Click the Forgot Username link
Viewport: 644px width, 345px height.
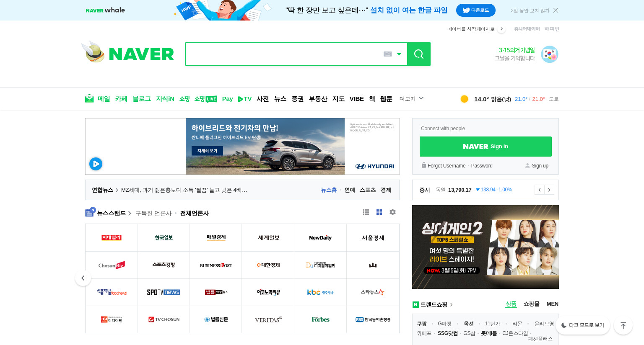tap(447, 166)
